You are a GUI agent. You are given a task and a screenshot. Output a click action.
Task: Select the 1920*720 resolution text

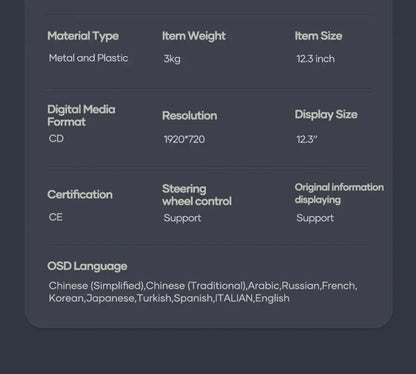pos(184,139)
